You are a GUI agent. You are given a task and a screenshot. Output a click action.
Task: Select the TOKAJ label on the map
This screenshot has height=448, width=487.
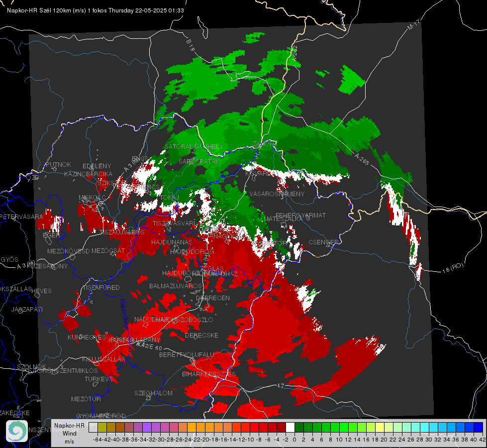pos(170,198)
